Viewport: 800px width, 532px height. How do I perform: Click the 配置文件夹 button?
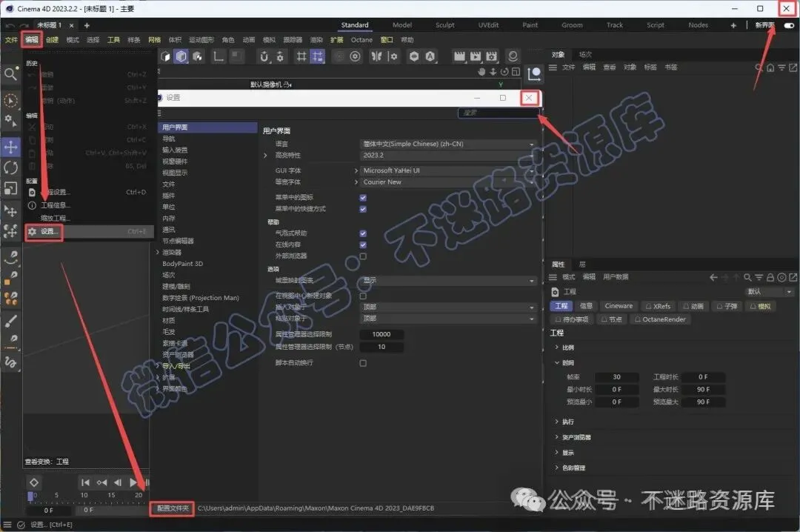173,508
